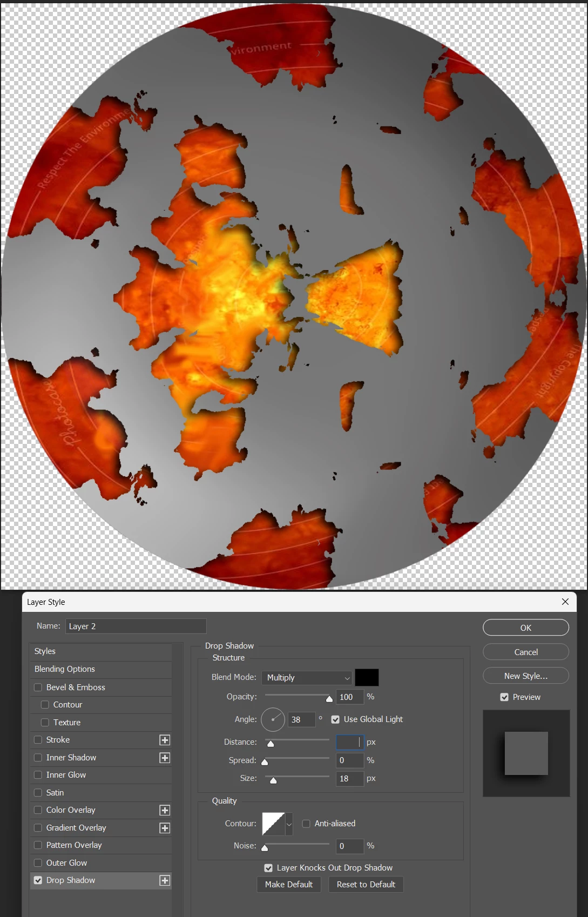Select the Drop Shadow list entry
The width and height of the screenshot is (588, 917).
(100, 880)
